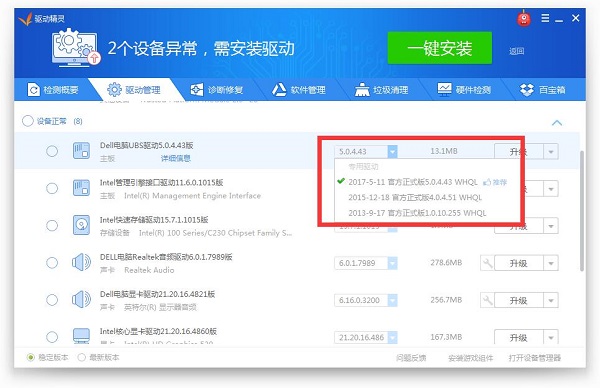Screen dimensions: 600x388
Task: Open the hamburger main menu icon
Action: (x=545, y=18)
